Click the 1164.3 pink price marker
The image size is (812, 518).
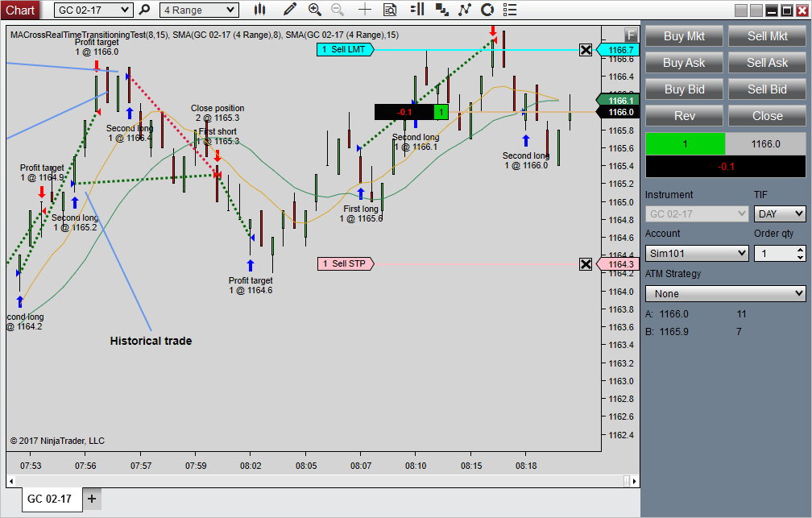[x=619, y=264]
